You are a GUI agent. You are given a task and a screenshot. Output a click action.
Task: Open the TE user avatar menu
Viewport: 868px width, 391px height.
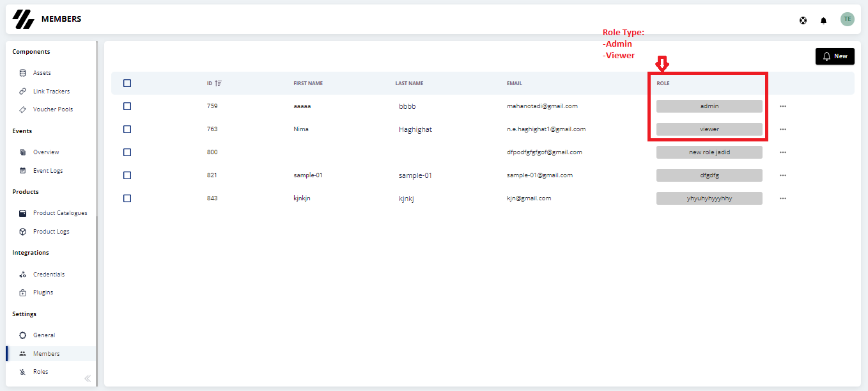coord(848,19)
